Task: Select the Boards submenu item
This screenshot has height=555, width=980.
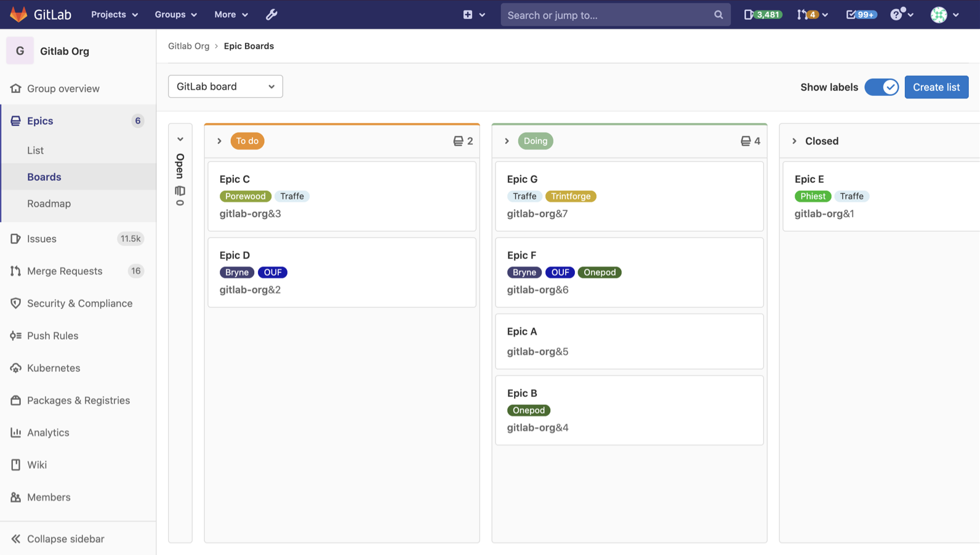Action: pyautogui.click(x=44, y=177)
